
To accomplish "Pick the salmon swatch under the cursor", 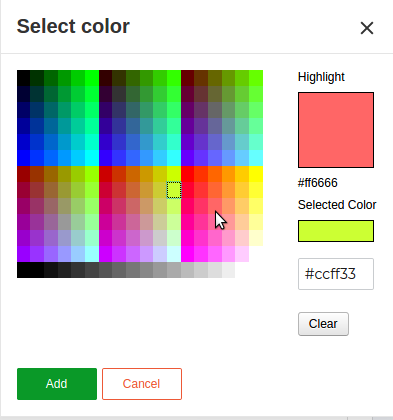I will click(215, 206).
